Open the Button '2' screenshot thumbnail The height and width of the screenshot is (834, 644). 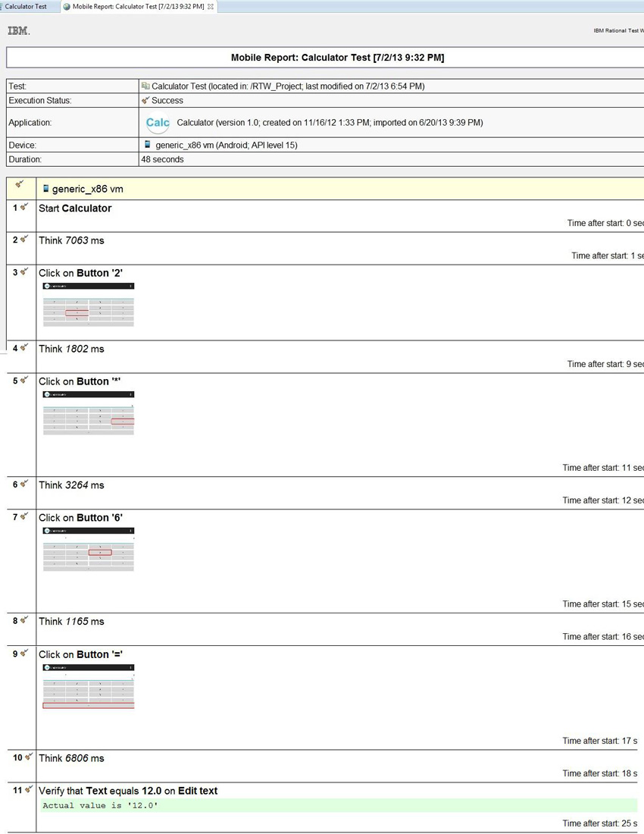88,304
